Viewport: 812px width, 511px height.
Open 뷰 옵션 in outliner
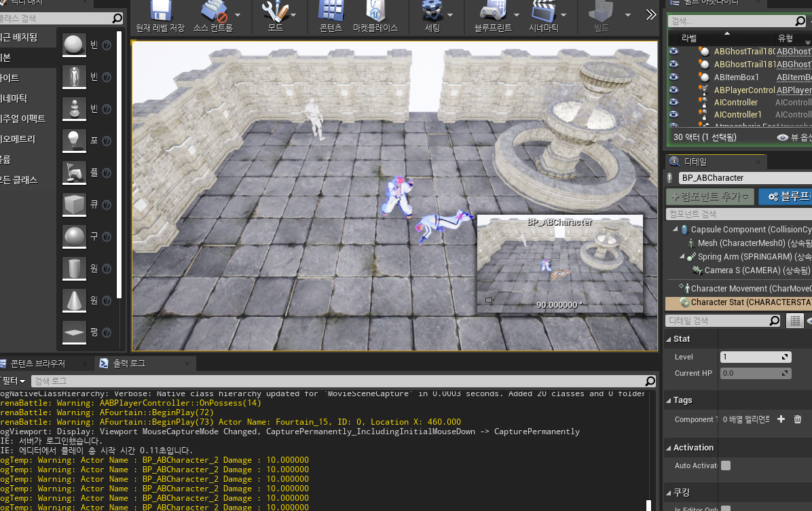[x=794, y=137]
